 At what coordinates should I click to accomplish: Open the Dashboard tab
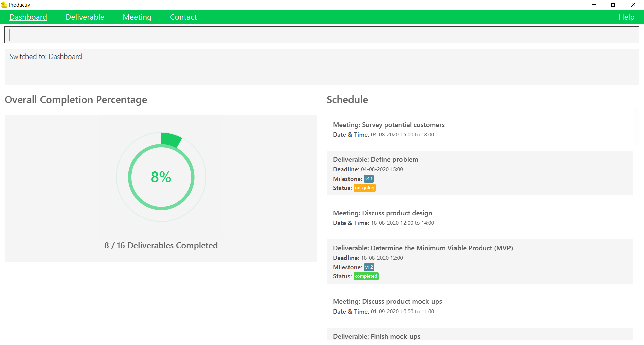(x=28, y=17)
